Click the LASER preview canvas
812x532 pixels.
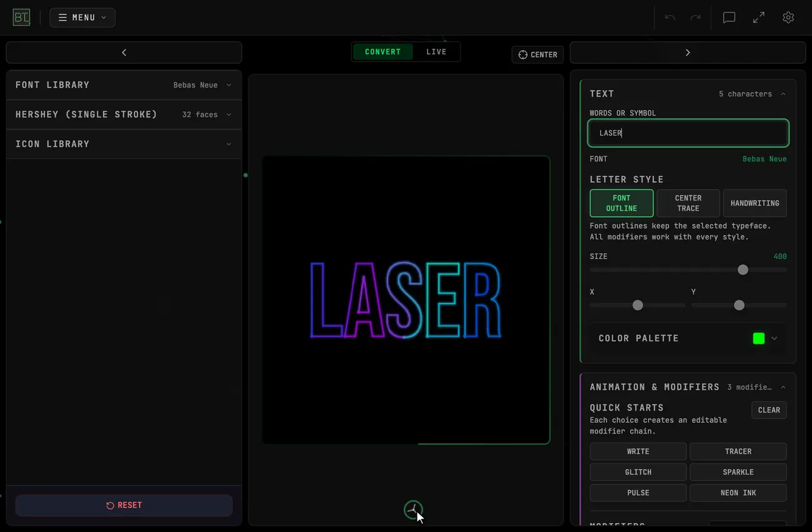click(406, 300)
